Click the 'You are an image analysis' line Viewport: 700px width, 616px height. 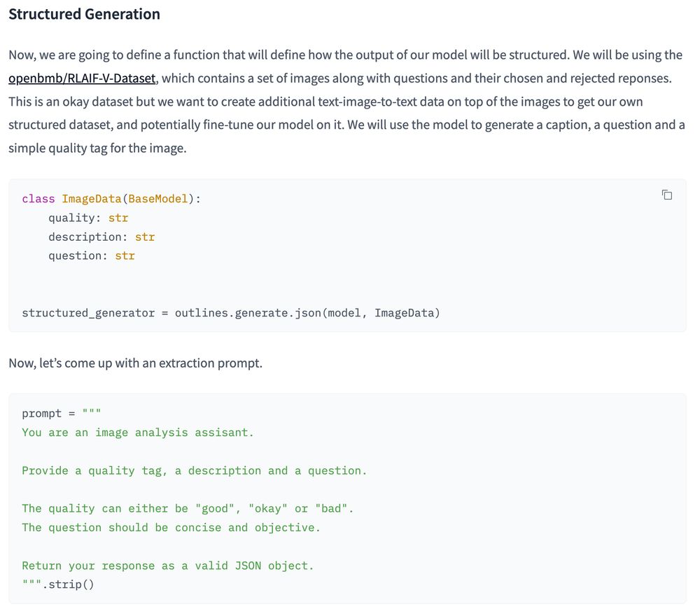tap(138, 433)
